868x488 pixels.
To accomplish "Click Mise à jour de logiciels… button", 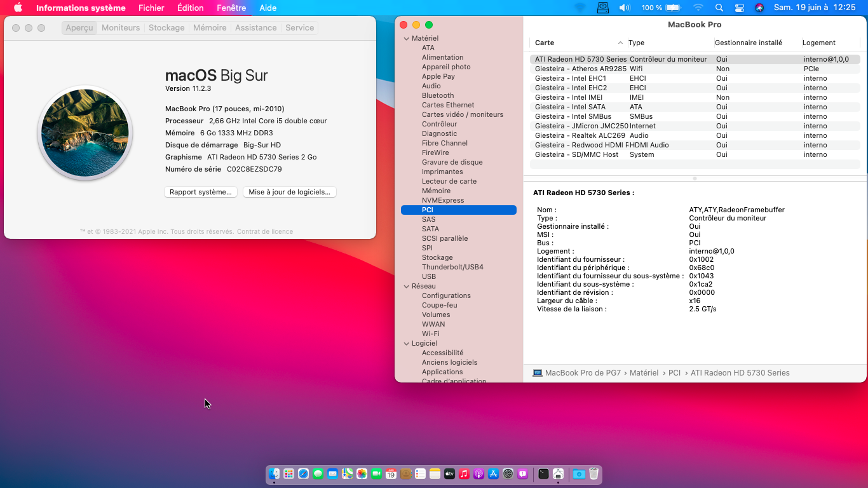I will 290,192.
